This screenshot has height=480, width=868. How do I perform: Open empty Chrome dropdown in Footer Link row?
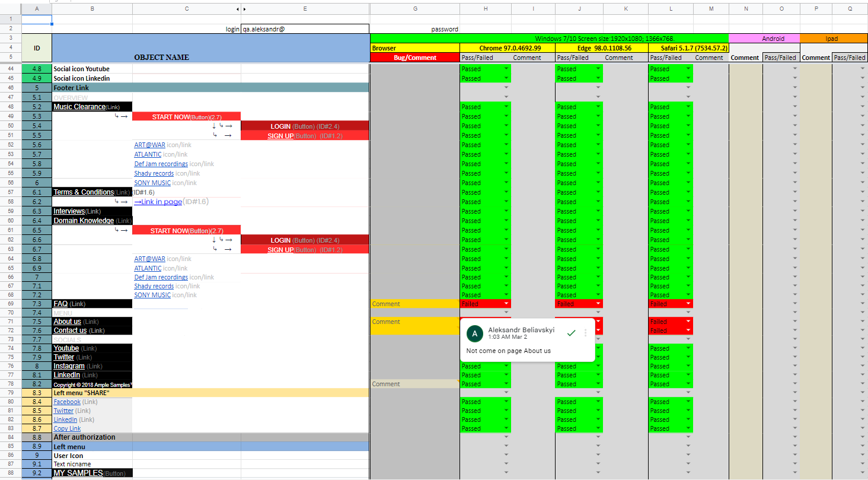[506, 88]
